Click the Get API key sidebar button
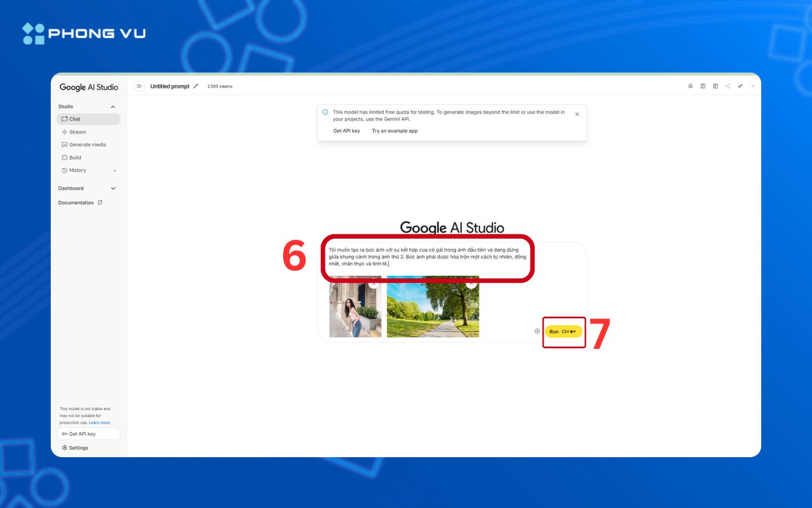Image resolution: width=812 pixels, height=508 pixels. point(89,434)
